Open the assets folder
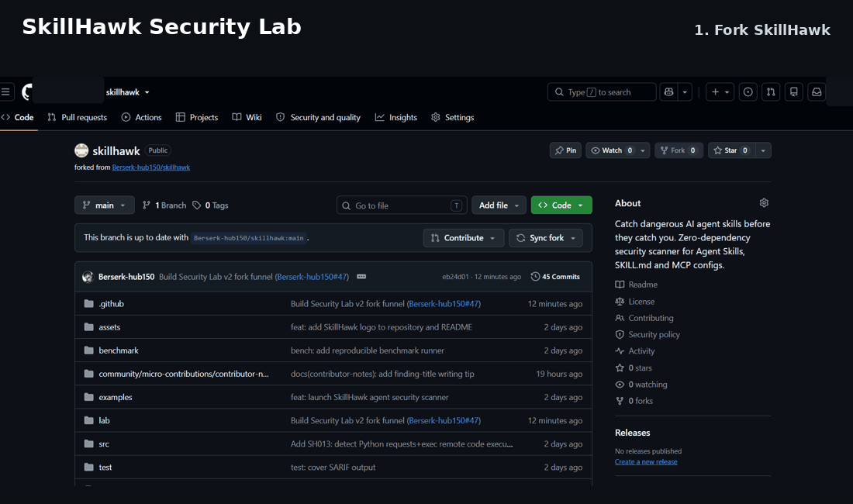 click(x=109, y=326)
